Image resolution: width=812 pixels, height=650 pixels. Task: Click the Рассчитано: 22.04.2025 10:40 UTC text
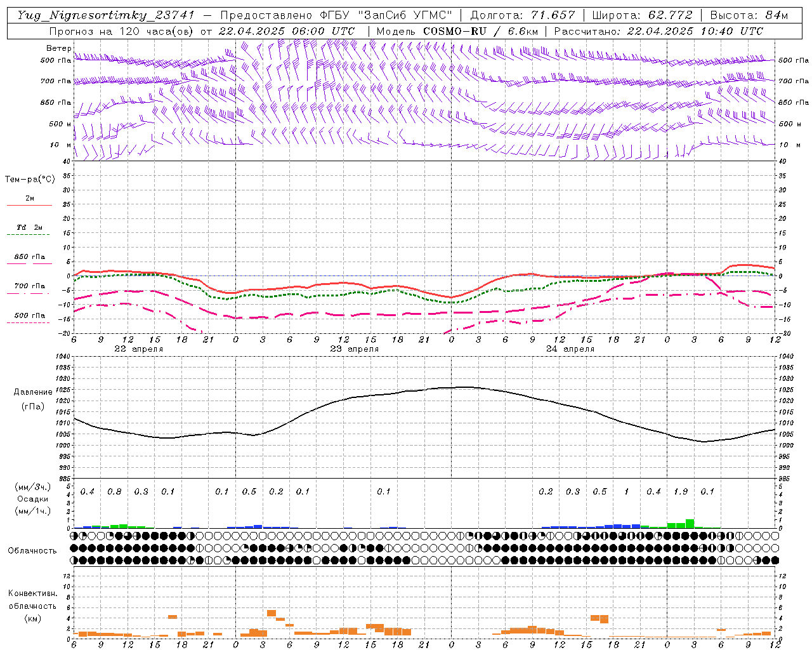(658, 31)
